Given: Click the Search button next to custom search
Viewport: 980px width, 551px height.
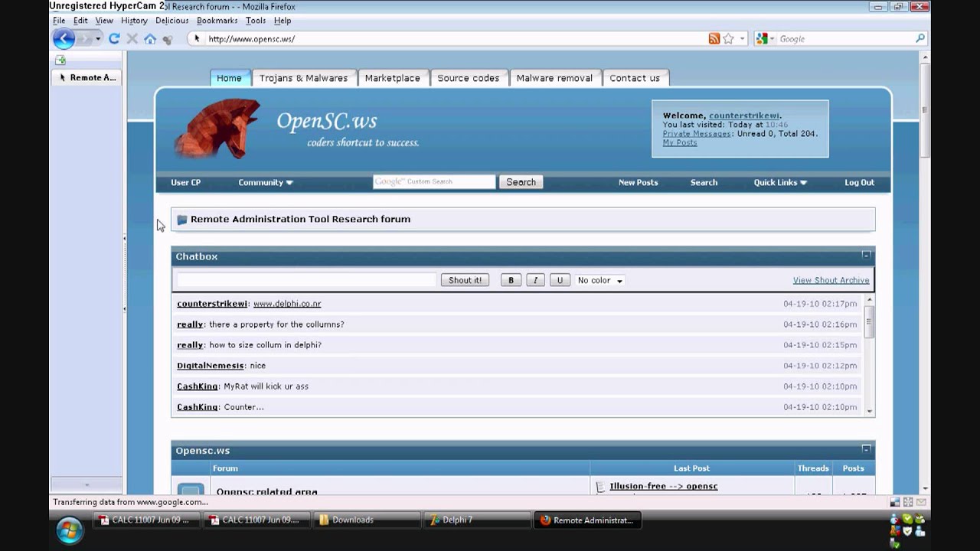Looking at the screenshot, I should [521, 182].
